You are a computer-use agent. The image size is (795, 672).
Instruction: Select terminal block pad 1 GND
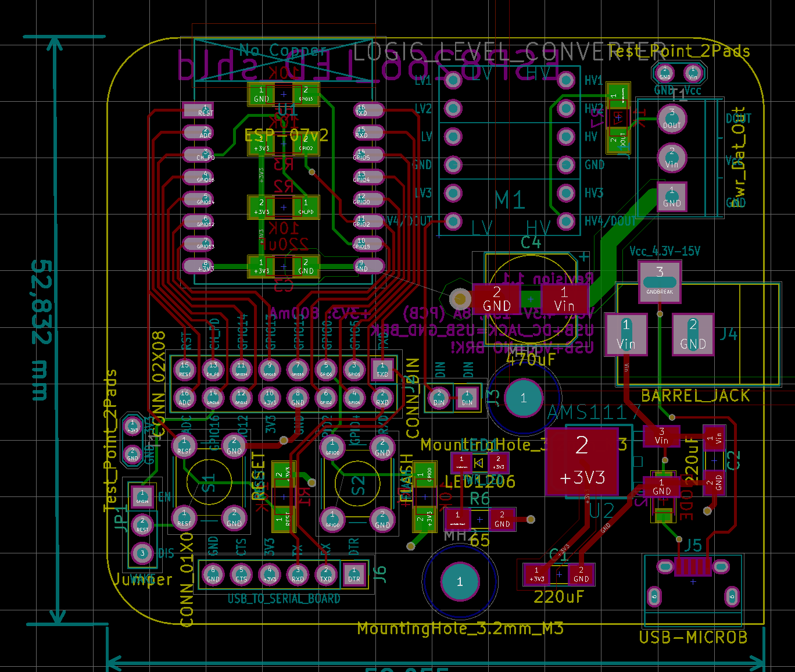pyautogui.click(x=672, y=197)
